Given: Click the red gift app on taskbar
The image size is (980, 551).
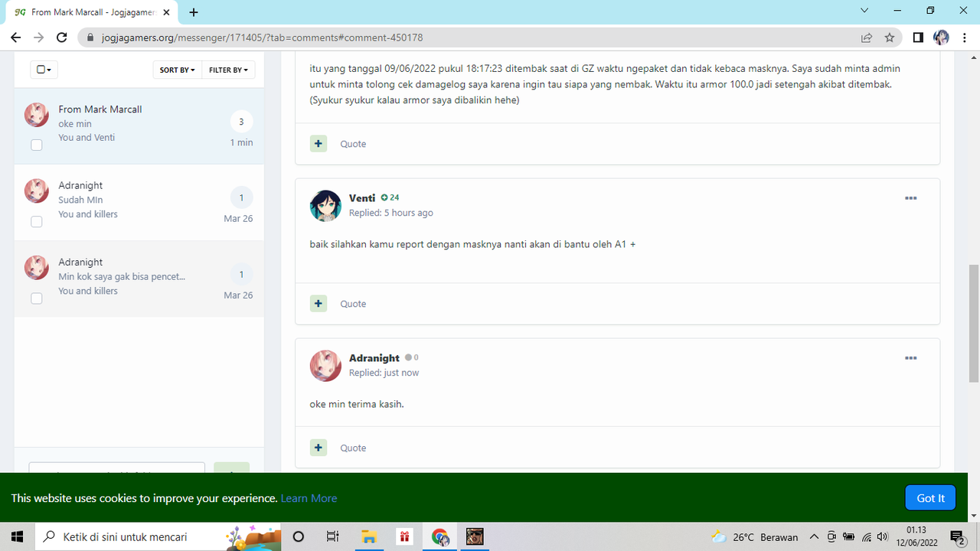Looking at the screenshot, I should (x=404, y=537).
